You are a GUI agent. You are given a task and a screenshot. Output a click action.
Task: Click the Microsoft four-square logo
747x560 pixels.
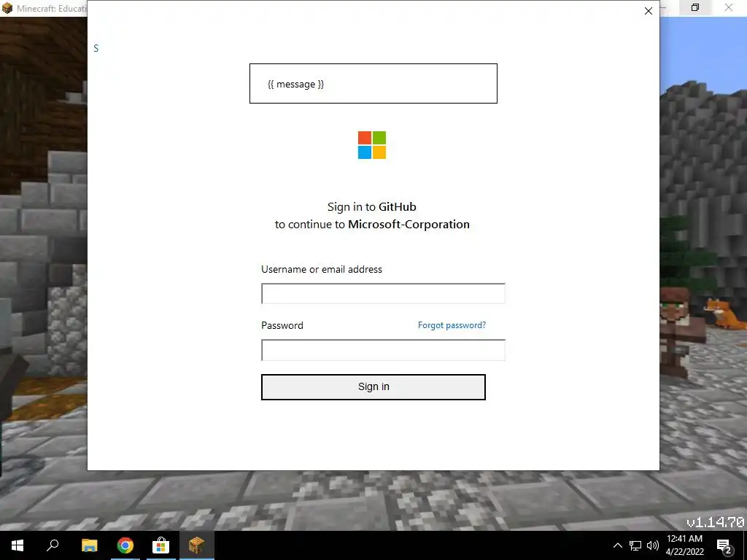pos(372,145)
